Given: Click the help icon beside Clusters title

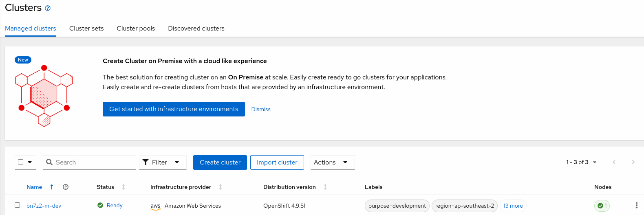Looking at the screenshot, I should coord(48,8).
